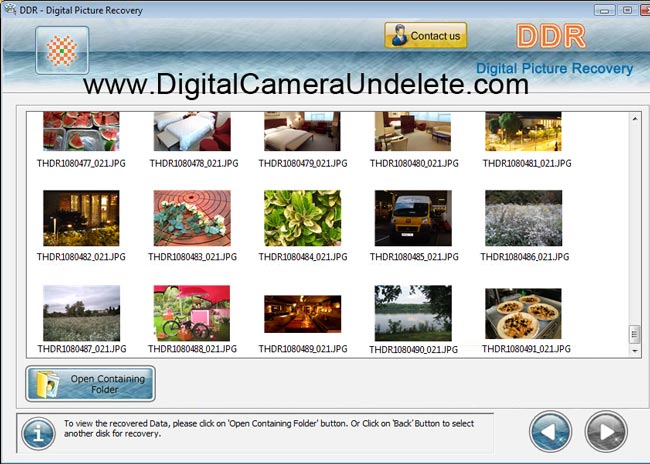
Task: Click file name THDR1080477_021.JPG
Action: click(x=81, y=163)
